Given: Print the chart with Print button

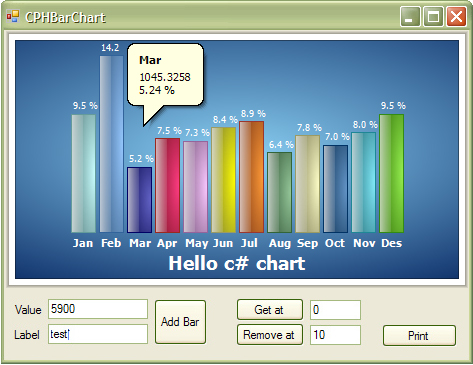Looking at the screenshot, I should click(x=419, y=336).
